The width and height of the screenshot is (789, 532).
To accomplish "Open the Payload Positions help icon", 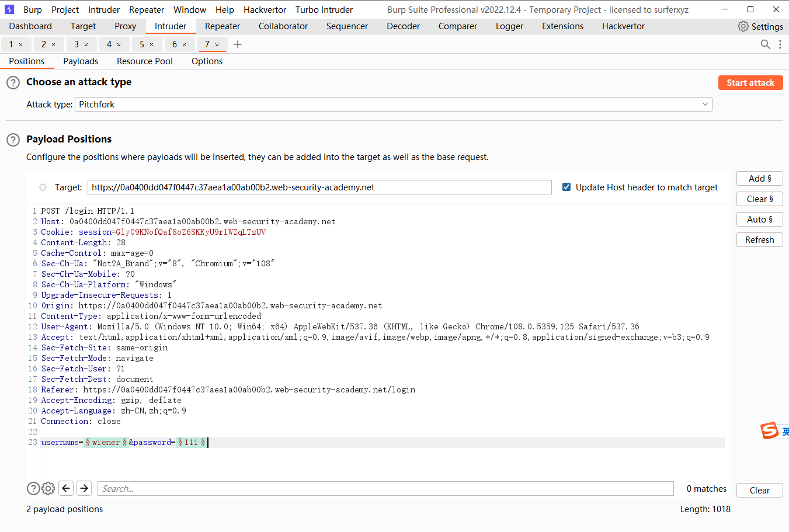I will pyautogui.click(x=13, y=140).
